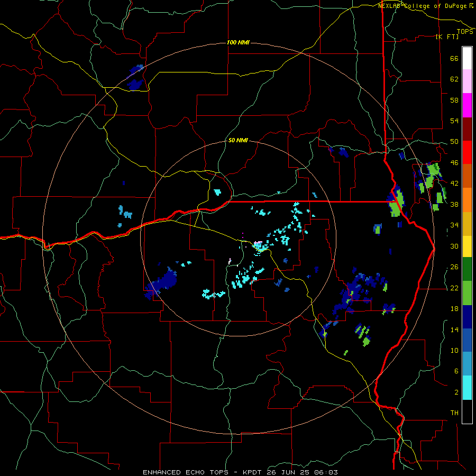Click the white swatch in the tops scale
Viewport: 476px width, 476px height.
(x=467, y=58)
